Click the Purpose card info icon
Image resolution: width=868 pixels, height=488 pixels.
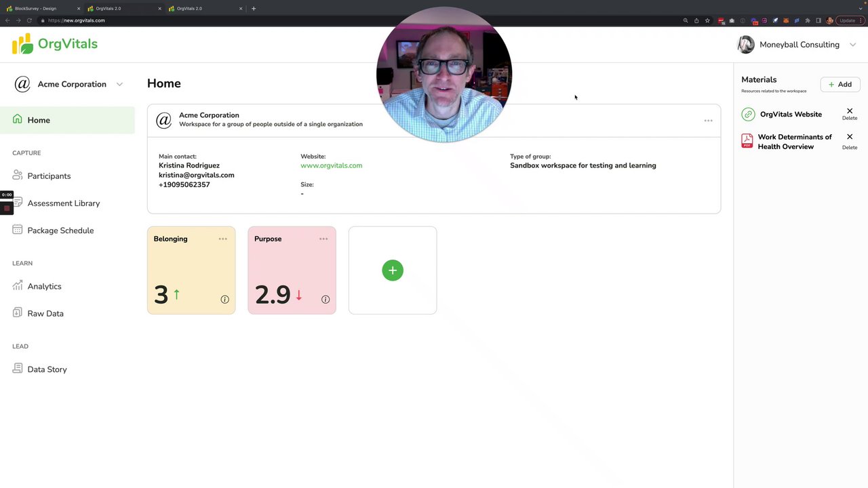coord(325,299)
